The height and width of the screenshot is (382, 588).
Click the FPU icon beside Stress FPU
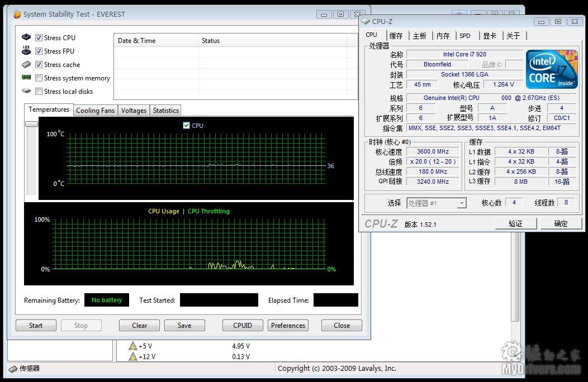[x=26, y=50]
